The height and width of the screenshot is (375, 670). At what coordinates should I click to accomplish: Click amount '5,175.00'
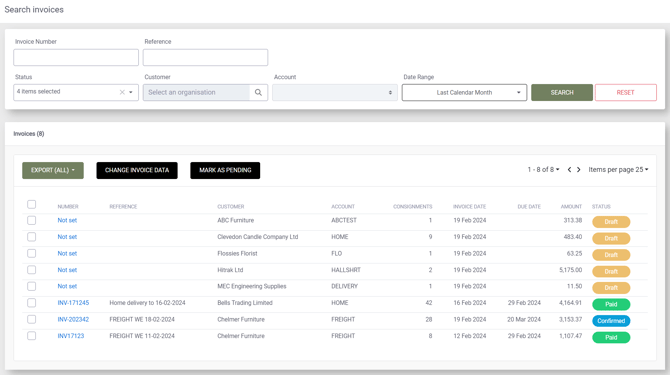click(x=570, y=270)
